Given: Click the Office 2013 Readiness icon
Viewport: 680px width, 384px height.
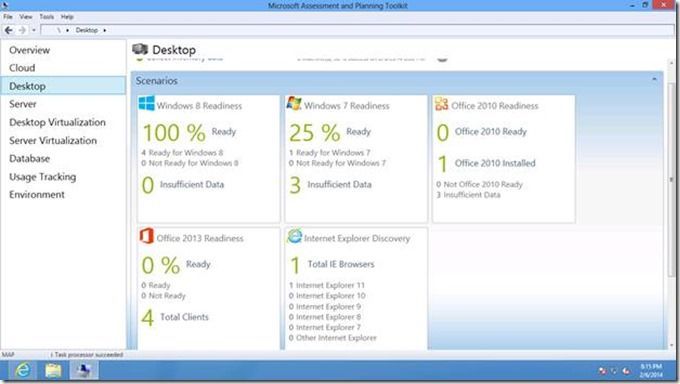Looking at the screenshot, I should (x=147, y=236).
